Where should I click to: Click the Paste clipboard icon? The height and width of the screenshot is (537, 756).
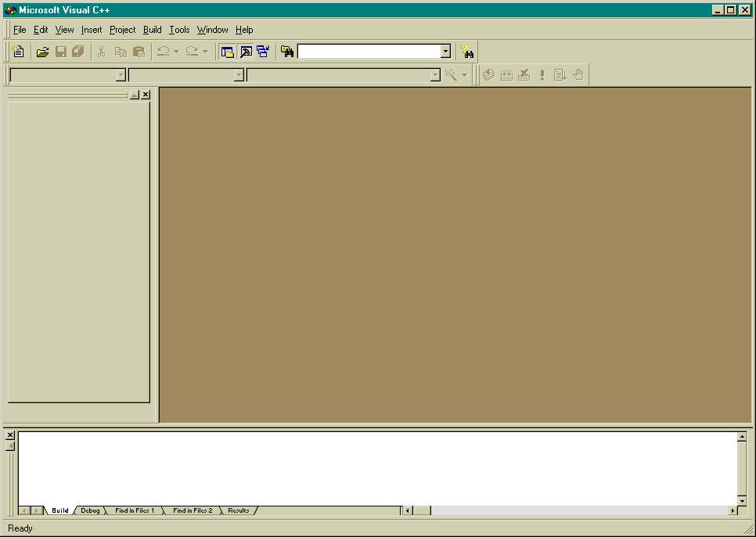tap(139, 52)
